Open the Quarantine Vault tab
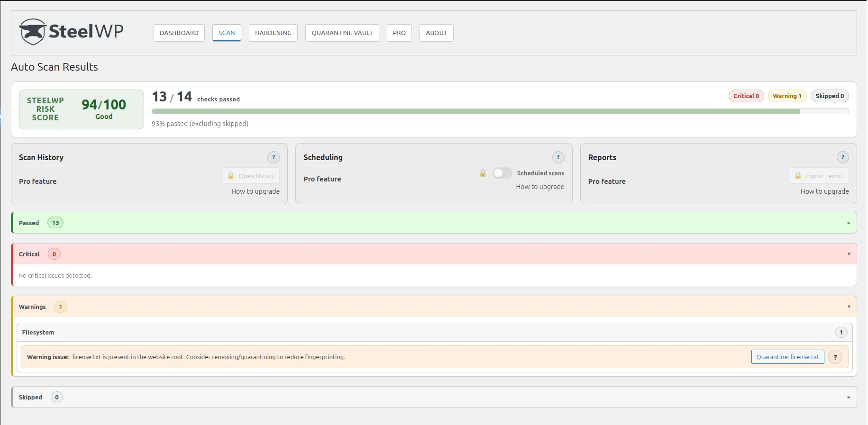The height and width of the screenshot is (425, 868). (x=342, y=33)
